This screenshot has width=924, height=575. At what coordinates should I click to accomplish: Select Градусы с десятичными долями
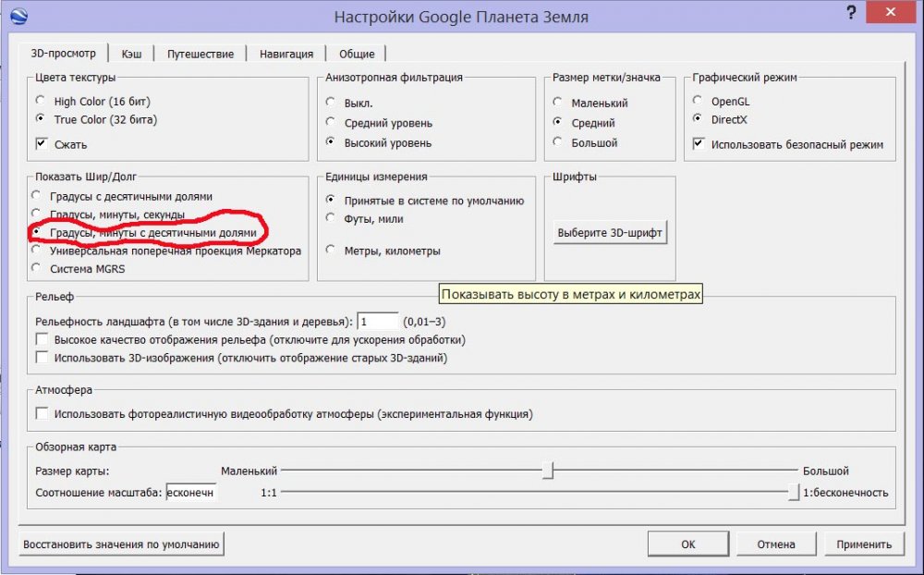122,196
